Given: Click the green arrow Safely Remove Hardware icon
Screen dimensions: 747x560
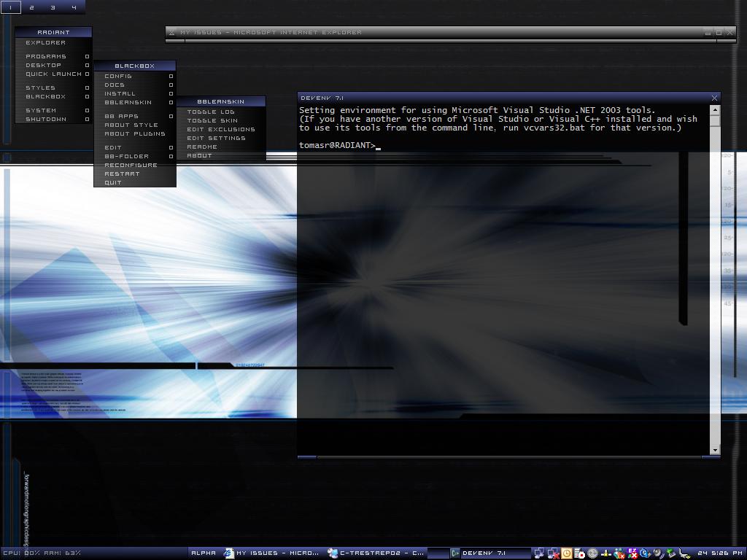Looking at the screenshot, I should tap(672, 553).
